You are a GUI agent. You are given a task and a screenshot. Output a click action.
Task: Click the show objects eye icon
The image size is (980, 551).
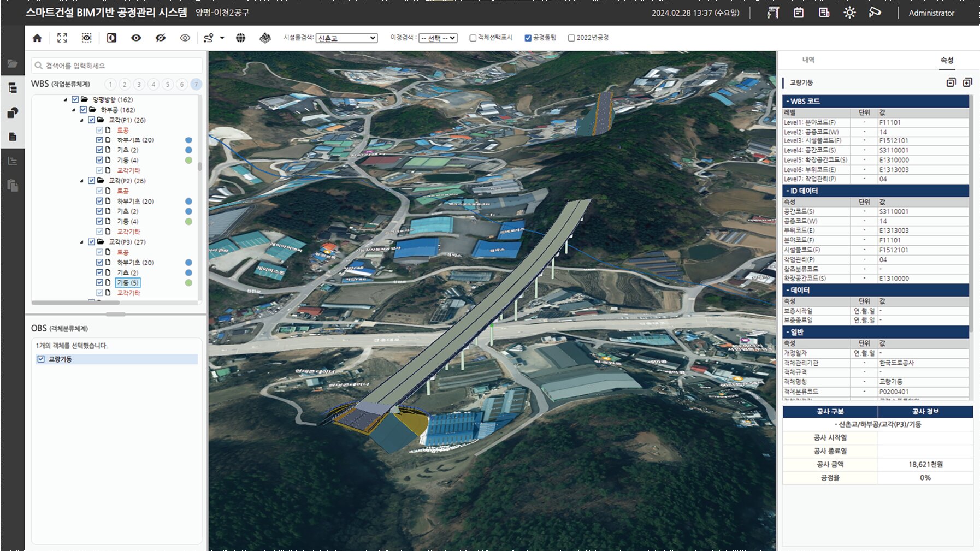tap(136, 37)
